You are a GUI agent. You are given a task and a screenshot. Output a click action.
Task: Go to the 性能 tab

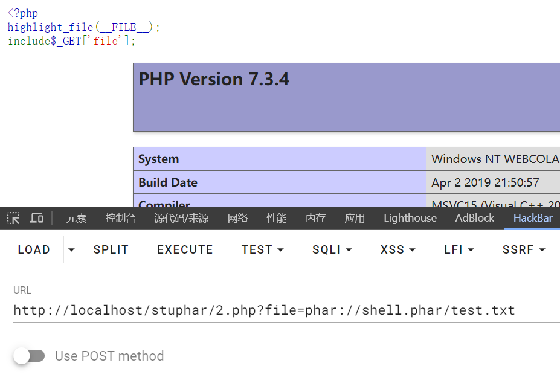tap(277, 218)
